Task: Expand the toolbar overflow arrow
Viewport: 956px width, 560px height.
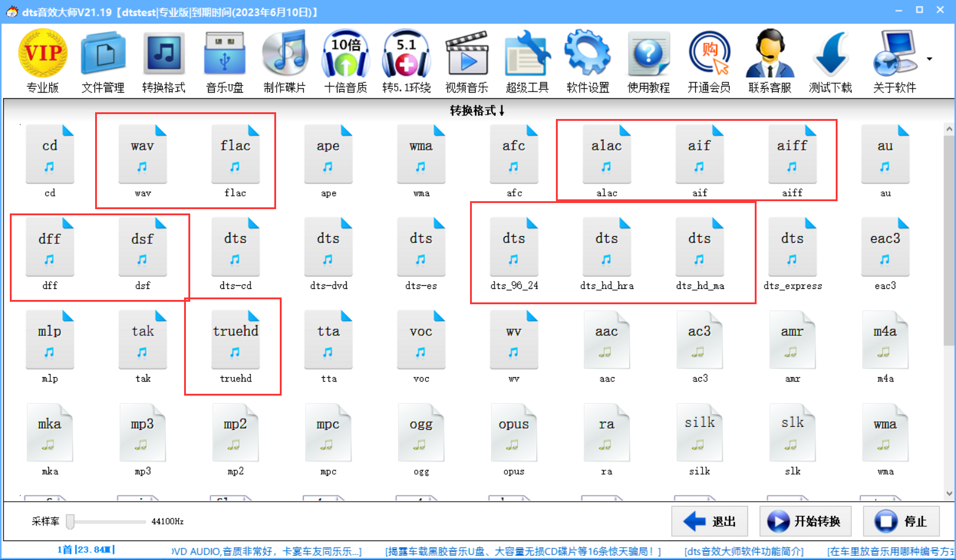Action: [930, 59]
